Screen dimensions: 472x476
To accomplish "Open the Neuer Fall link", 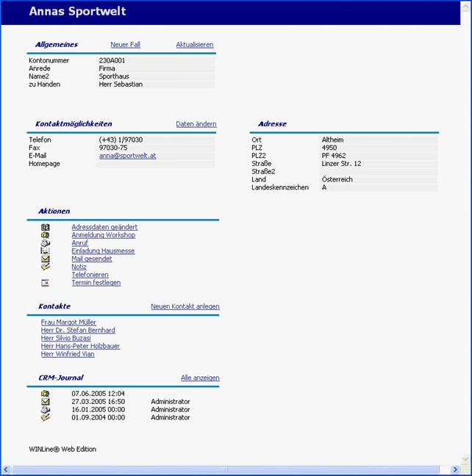I will pos(125,45).
